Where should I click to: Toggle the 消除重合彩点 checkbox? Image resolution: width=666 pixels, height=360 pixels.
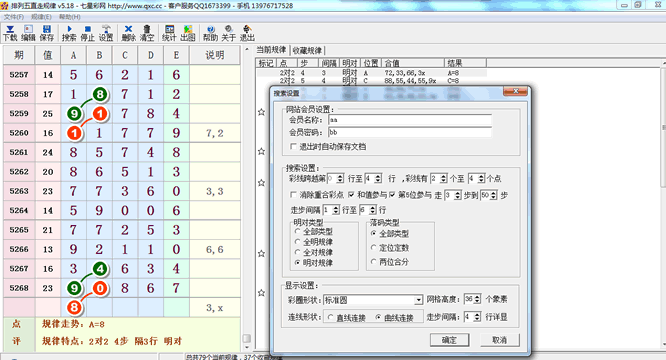click(x=293, y=195)
